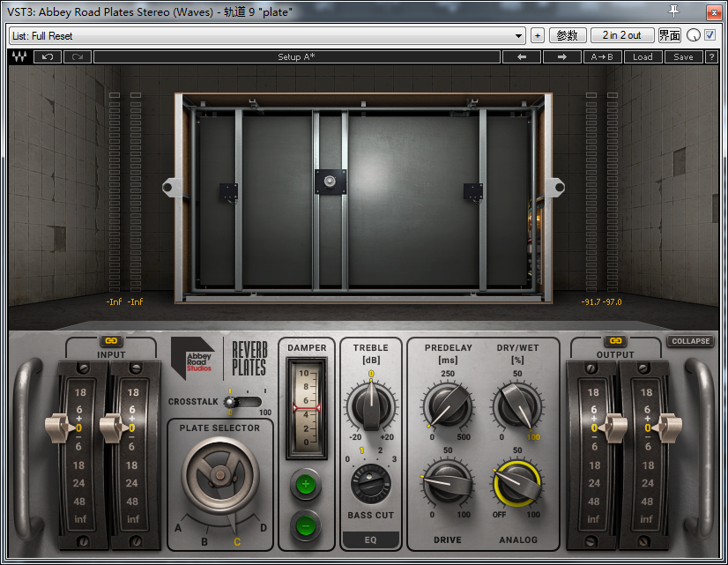Select plate D on the selector
Screen dimensions: 728x565
264,528
